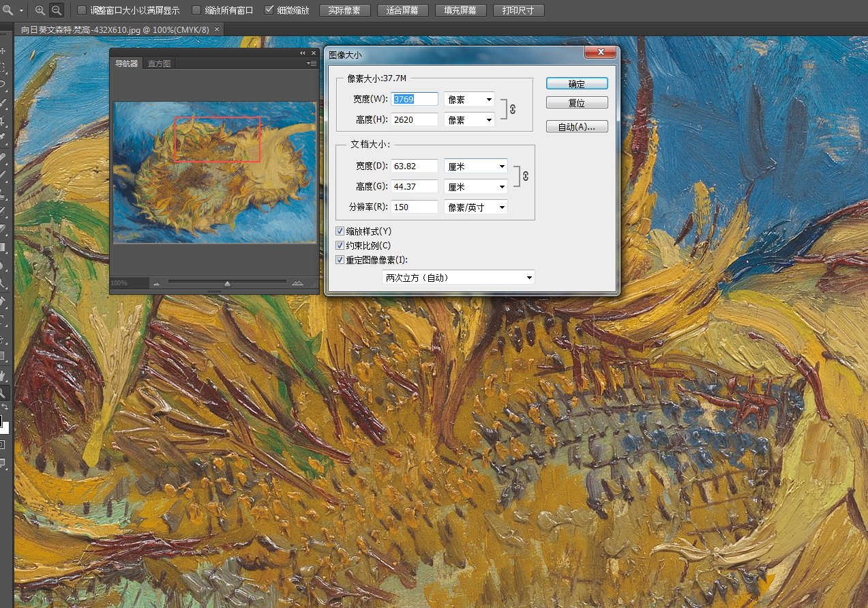
Task: Uncheck 重定图像像素(I) option
Action: (340, 260)
